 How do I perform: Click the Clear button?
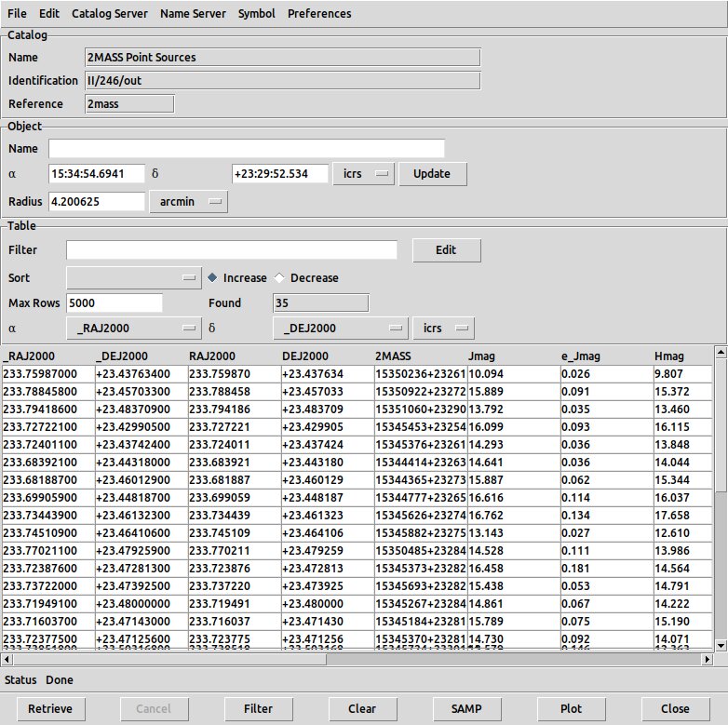pos(363,709)
